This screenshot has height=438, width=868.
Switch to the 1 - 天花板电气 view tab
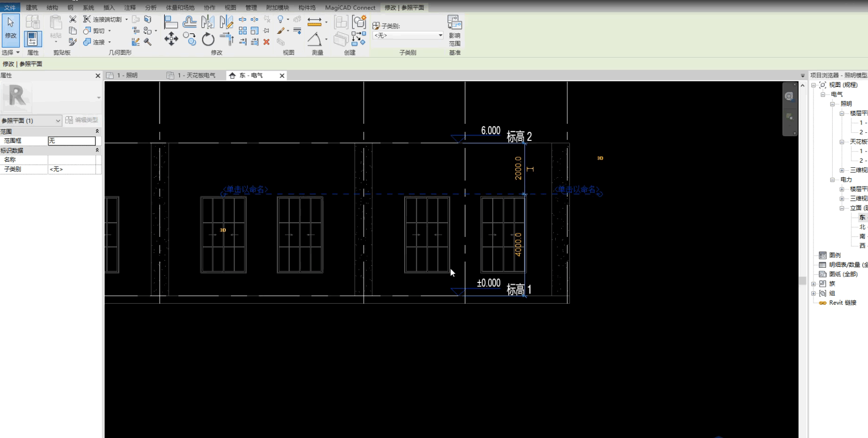pos(196,75)
